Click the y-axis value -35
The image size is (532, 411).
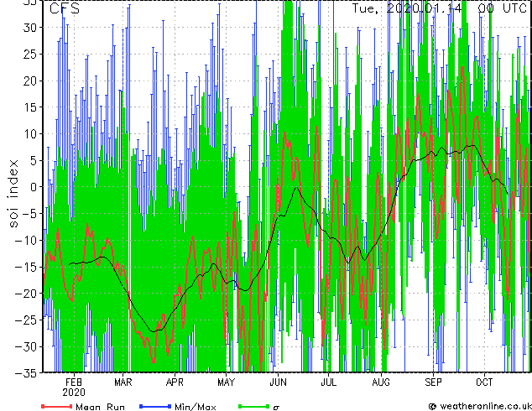26,373
